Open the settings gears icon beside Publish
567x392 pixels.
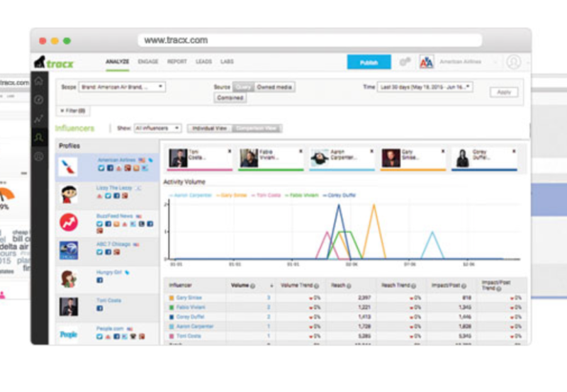click(x=405, y=62)
